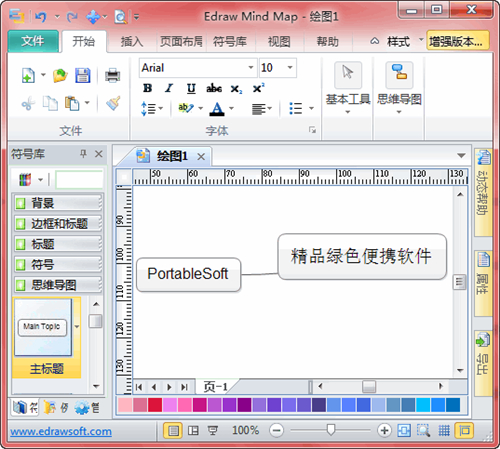Click the pan/move arrows icon in title bar

(93, 17)
